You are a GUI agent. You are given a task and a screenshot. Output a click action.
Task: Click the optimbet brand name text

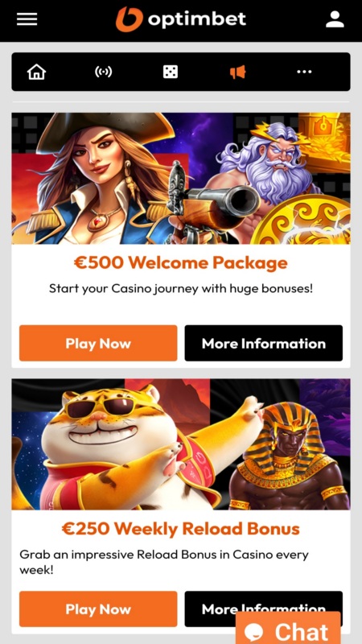197,19
